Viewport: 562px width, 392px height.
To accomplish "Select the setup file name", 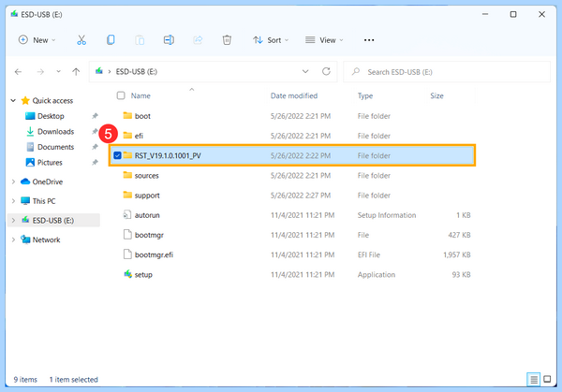I will point(143,274).
